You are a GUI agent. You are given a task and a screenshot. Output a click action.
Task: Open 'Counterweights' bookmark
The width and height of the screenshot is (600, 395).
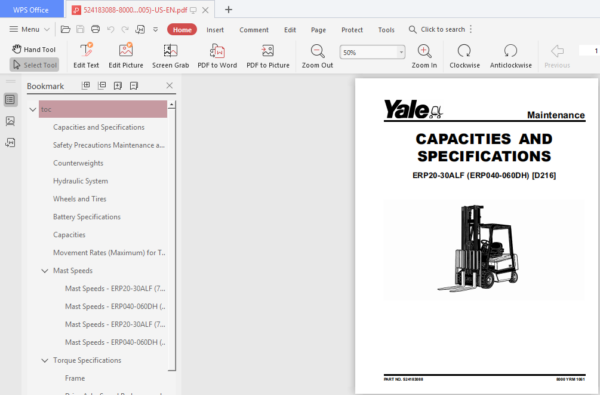(78, 163)
